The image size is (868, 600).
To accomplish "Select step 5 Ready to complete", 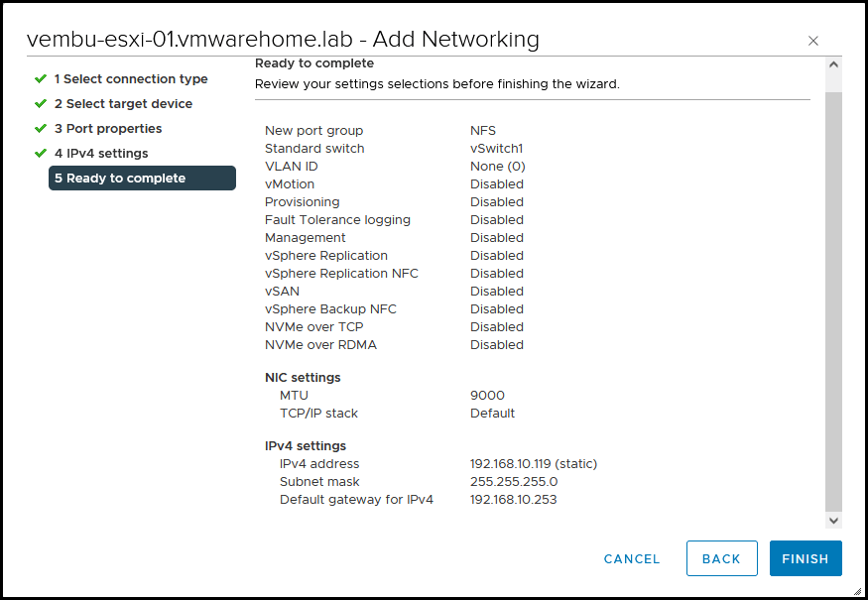I will 142,179.
